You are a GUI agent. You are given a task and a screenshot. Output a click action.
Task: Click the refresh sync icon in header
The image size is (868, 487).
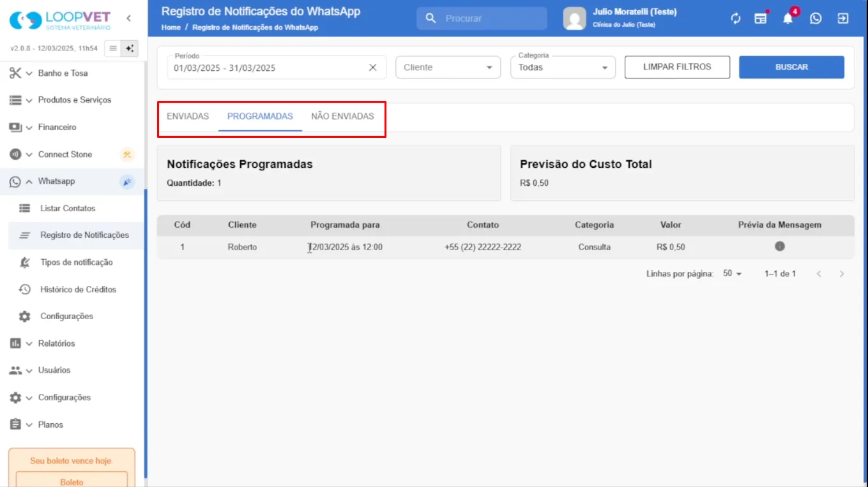[736, 19]
